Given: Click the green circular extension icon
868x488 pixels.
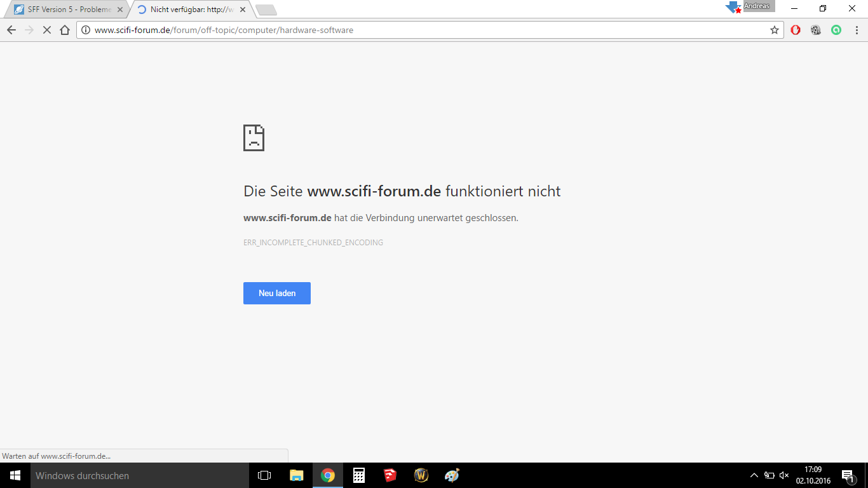Looking at the screenshot, I should tap(836, 30).
